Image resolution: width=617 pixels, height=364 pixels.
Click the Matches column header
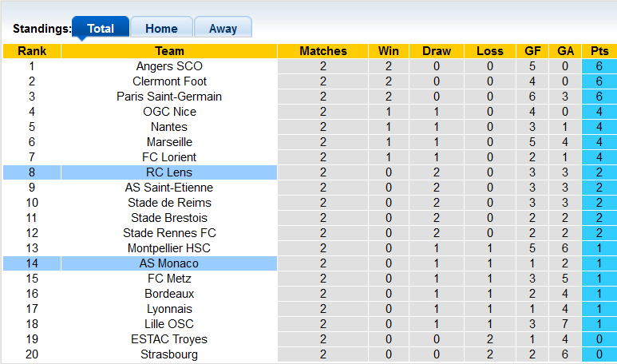point(323,51)
